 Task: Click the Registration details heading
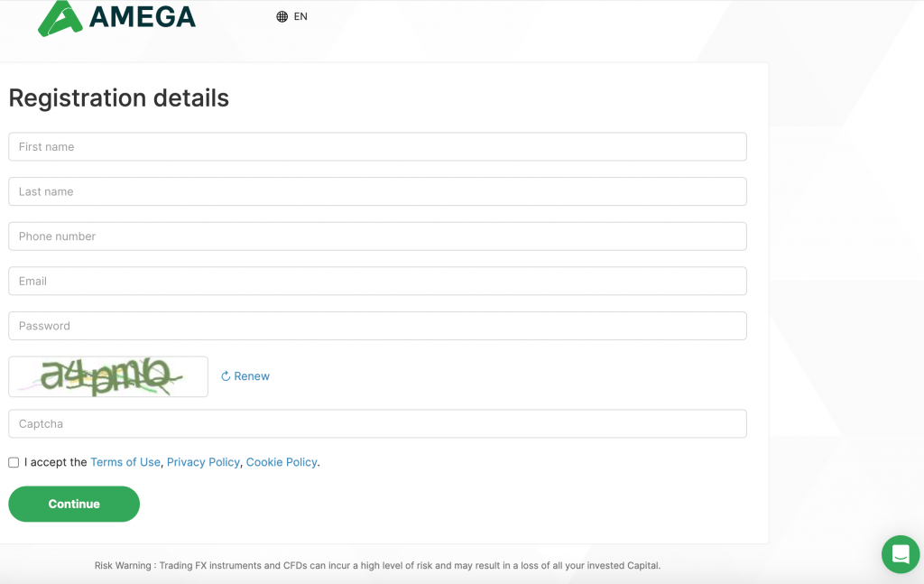118,97
